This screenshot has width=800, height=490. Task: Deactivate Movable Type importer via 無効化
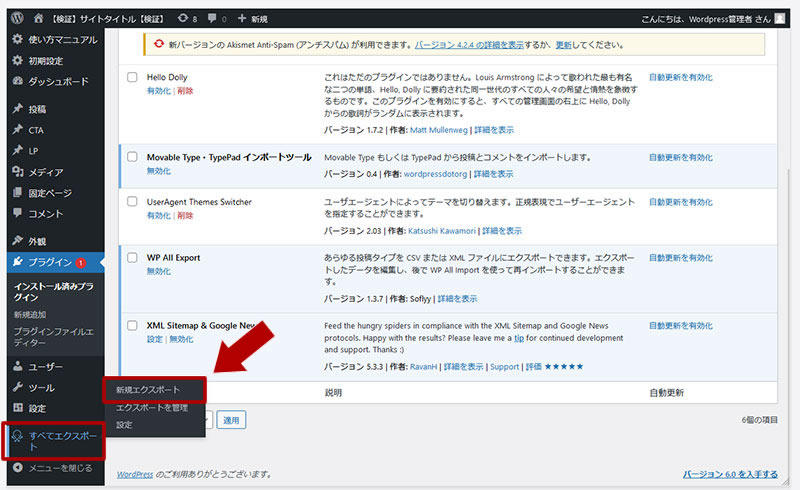pyautogui.click(x=159, y=171)
